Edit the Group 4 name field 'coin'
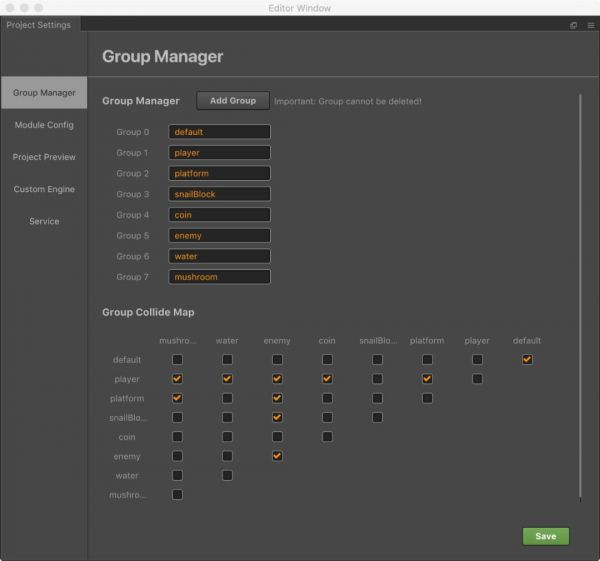The image size is (600, 561). pyautogui.click(x=219, y=215)
